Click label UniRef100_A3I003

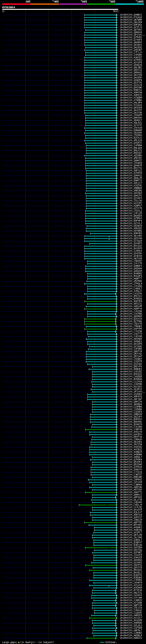pyautogui.click(x=131, y=585)
